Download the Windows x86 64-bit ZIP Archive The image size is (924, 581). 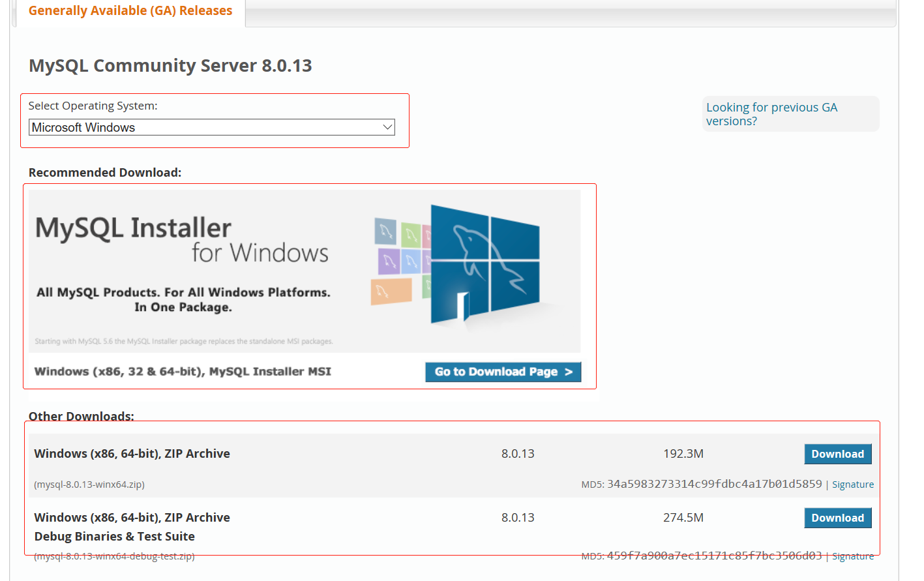click(837, 454)
